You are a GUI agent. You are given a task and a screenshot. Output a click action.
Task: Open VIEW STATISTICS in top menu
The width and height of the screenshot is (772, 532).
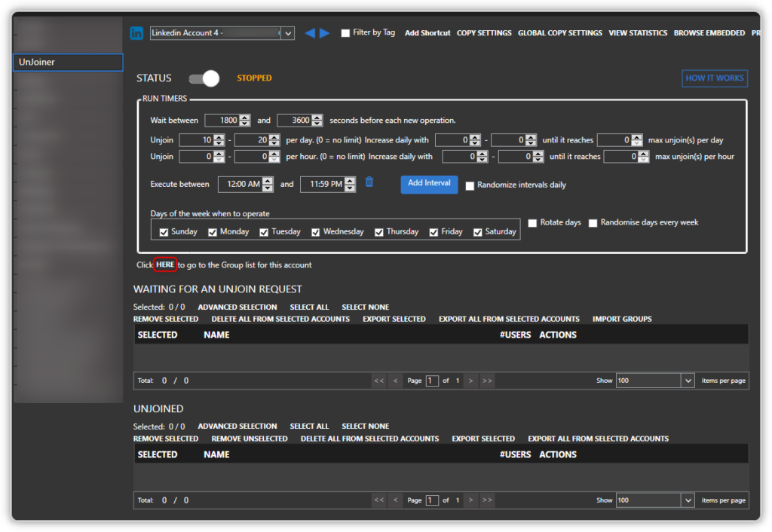pos(638,33)
